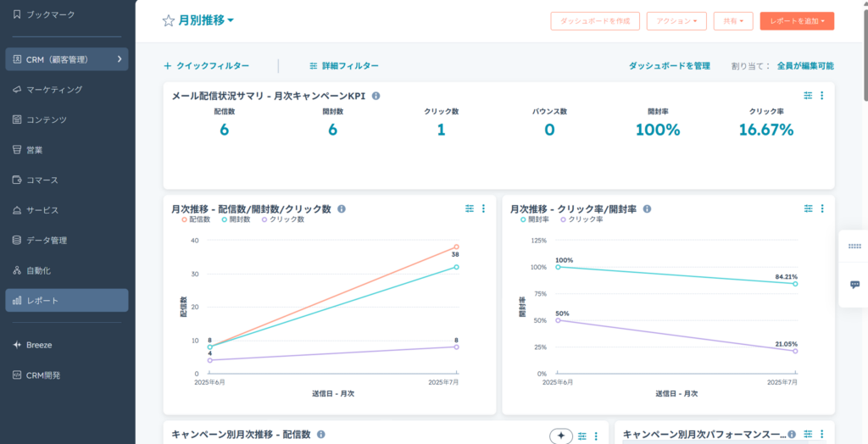
Task: Toggle クリック率 series in the rate chart legend
Action: 581,219
